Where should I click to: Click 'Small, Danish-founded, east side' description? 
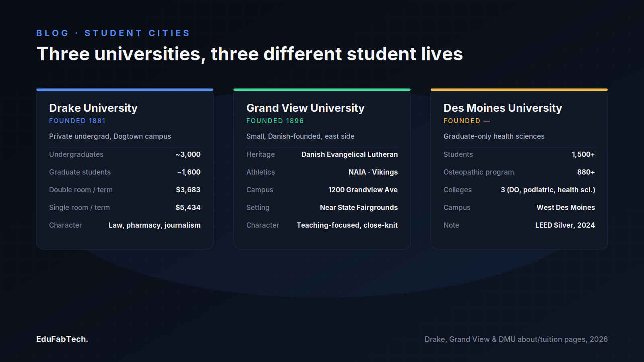coord(300,136)
